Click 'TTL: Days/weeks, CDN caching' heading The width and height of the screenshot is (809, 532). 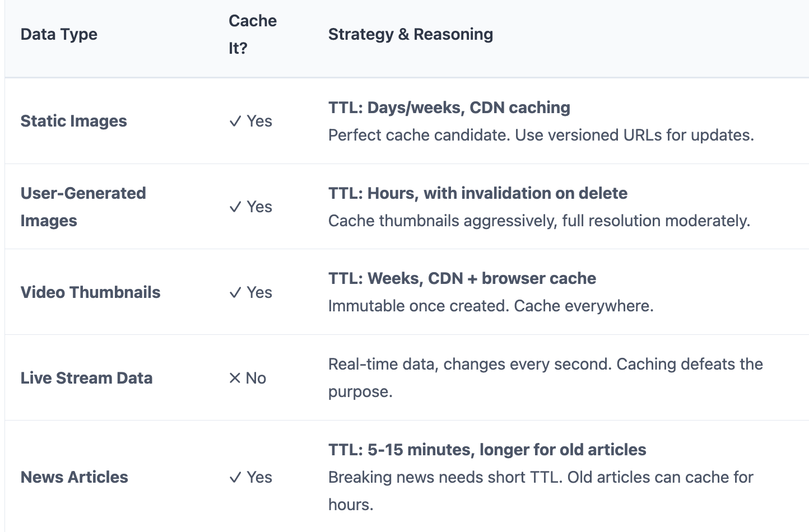449,108
